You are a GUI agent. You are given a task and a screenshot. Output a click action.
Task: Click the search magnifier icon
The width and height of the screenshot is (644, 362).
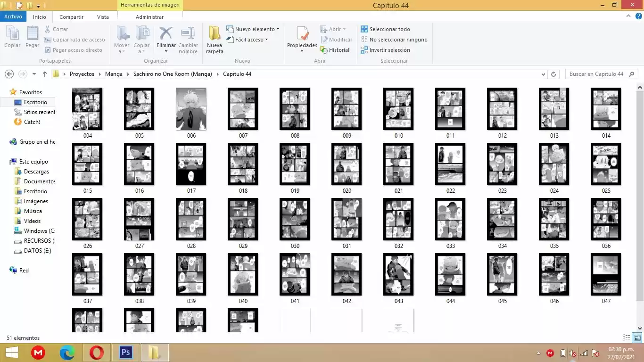click(x=632, y=74)
